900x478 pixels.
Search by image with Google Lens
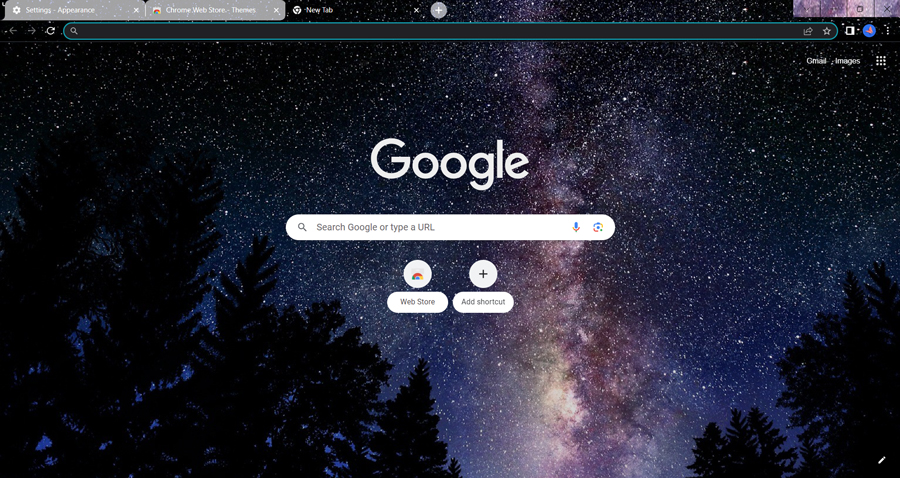click(598, 227)
